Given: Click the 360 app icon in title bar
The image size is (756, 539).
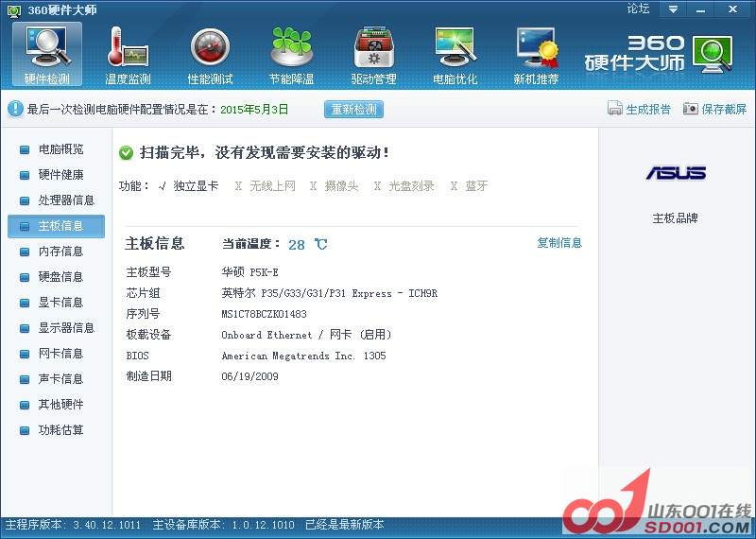Looking at the screenshot, I should point(14,10).
